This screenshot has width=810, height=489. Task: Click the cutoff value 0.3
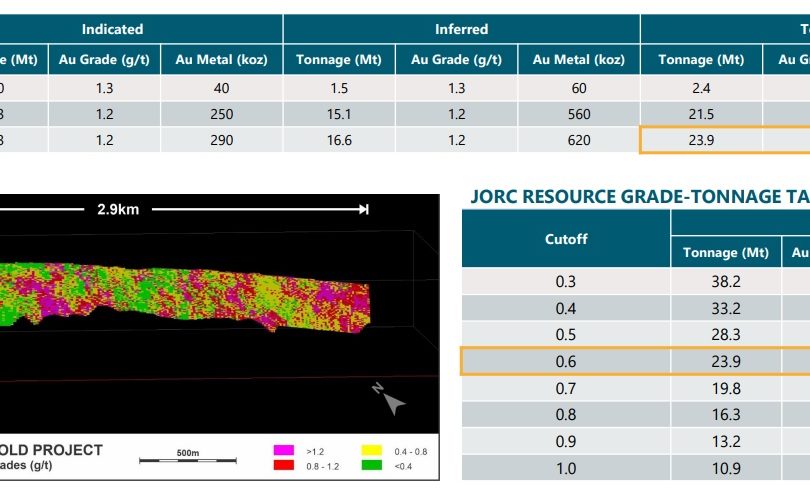[566, 281]
